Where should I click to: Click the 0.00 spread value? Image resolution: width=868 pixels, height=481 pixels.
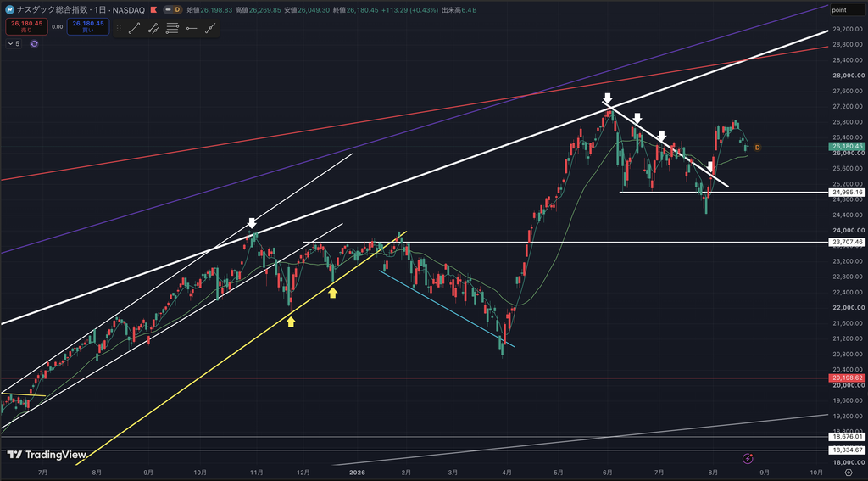[x=58, y=26]
